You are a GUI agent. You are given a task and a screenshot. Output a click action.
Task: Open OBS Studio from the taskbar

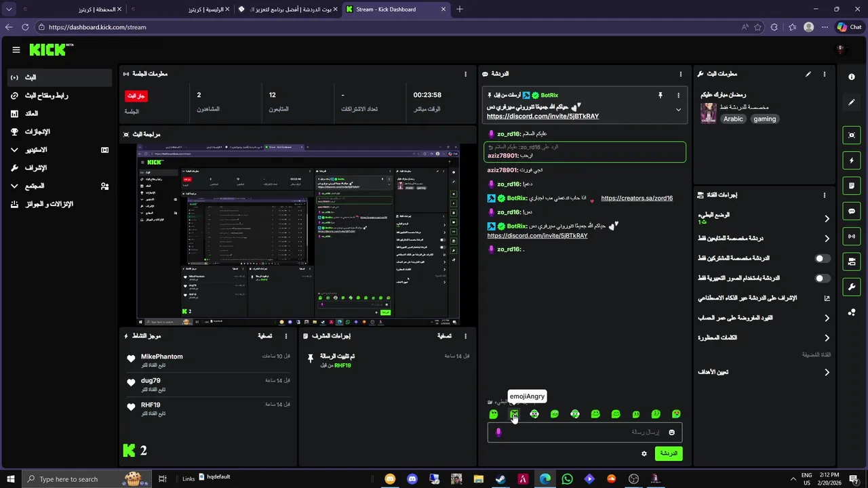click(633, 479)
